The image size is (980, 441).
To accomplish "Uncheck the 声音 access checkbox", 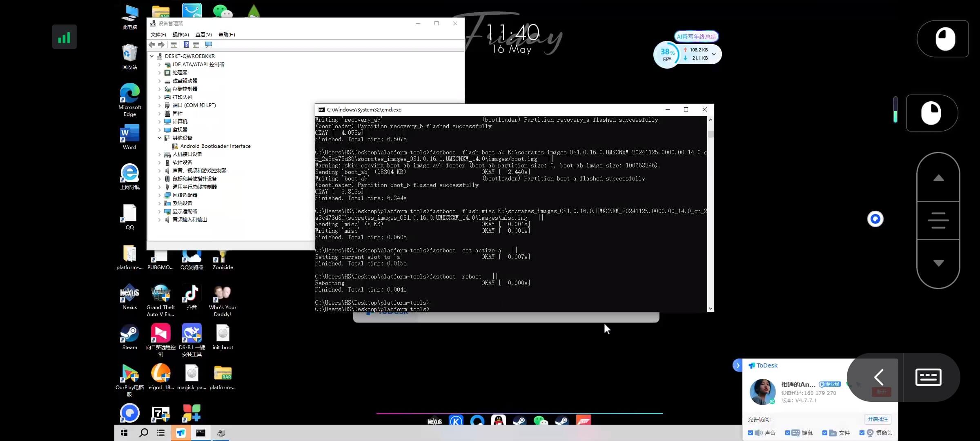I will point(751,433).
